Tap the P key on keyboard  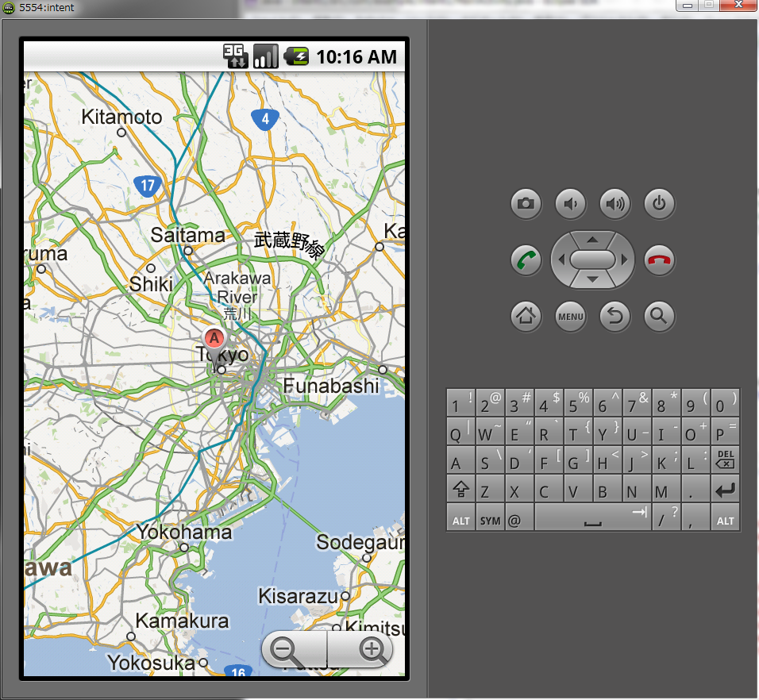(725, 432)
